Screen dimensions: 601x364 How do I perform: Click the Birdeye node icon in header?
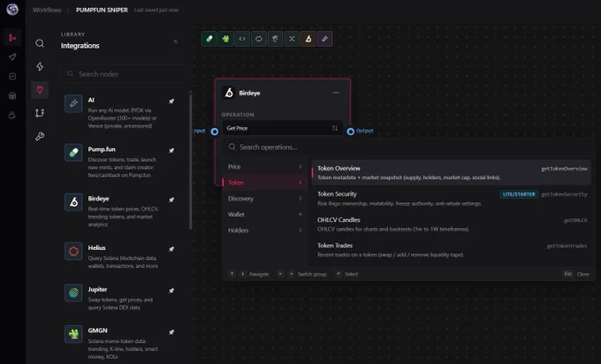[x=229, y=93]
